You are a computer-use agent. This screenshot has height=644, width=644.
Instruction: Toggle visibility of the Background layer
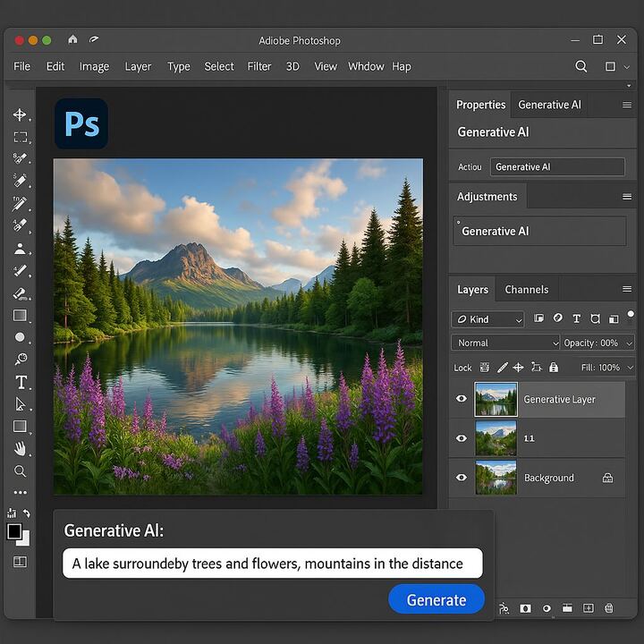pyautogui.click(x=462, y=478)
